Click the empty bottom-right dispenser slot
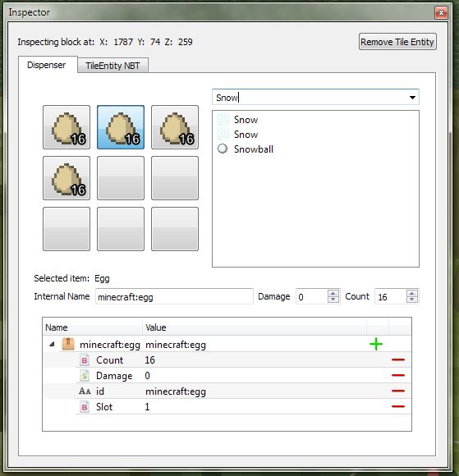Viewport: 459px width, 476px height. [175, 229]
